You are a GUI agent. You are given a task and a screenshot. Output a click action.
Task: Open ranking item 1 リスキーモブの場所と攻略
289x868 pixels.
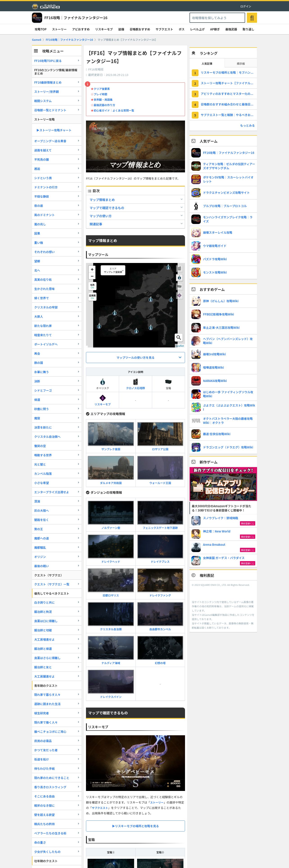coord(223,72)
